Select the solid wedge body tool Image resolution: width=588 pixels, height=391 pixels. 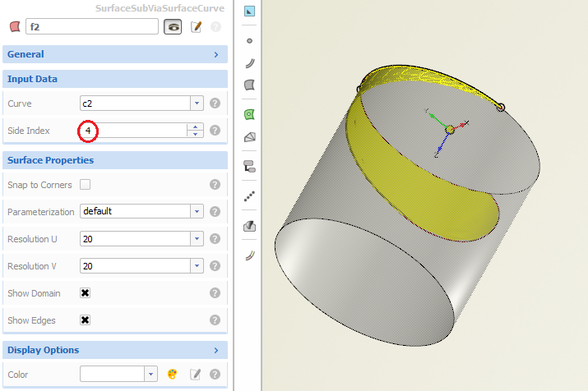[250, 137]
